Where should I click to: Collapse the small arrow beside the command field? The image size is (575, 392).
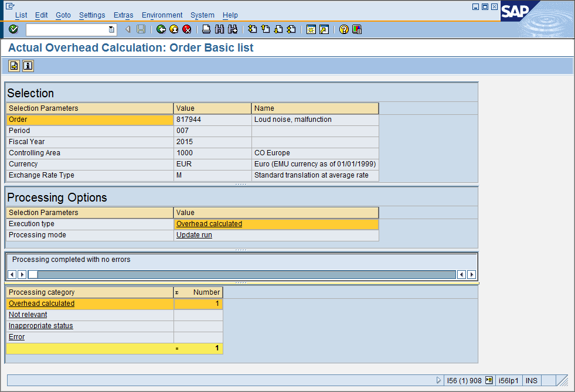click(128, 29)
